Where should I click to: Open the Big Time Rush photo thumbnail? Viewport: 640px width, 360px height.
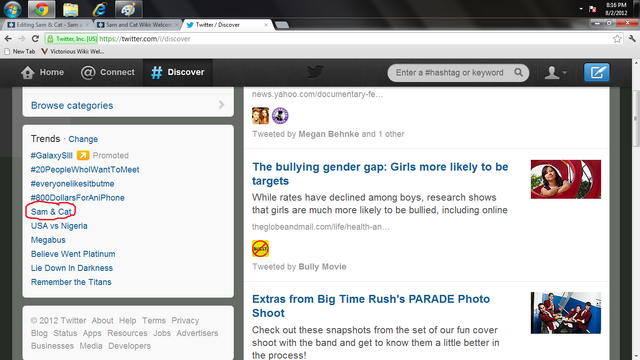566,313
